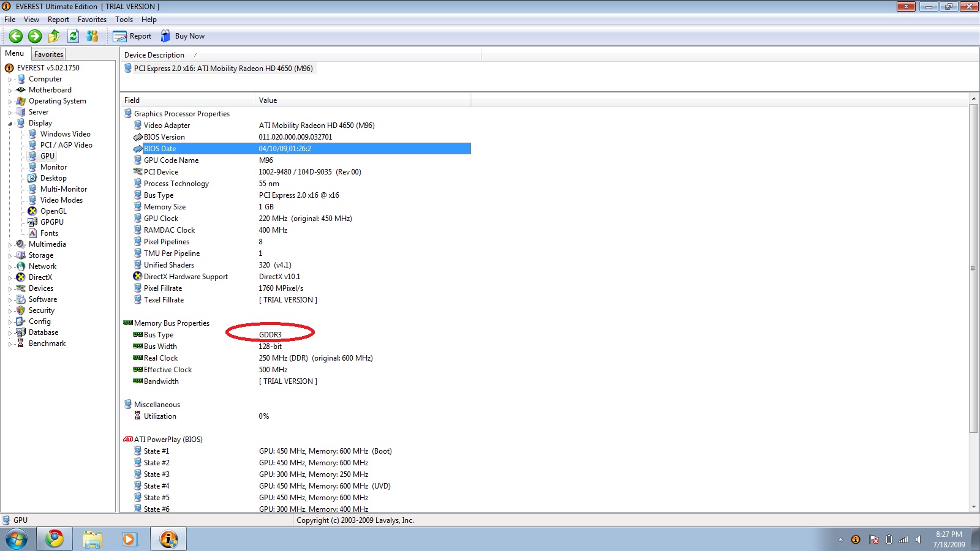Click the Buy Now toolbar button
Viewport: 980px width, 551px height.
[x=183, y=36]
